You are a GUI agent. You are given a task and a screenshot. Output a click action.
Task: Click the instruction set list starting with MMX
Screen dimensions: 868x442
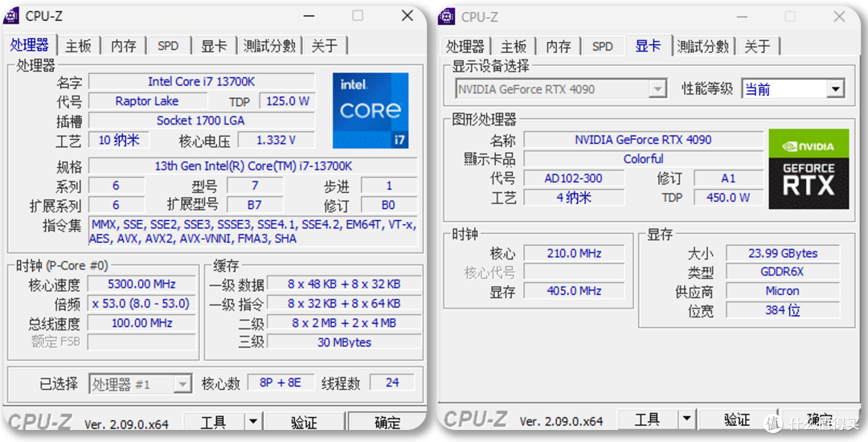point(253,231)
